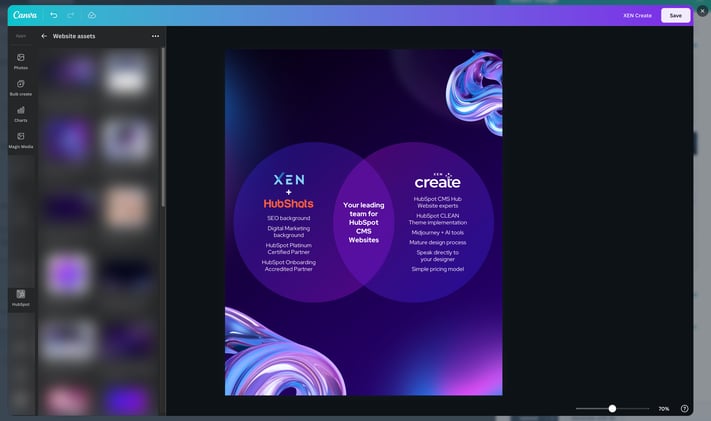The image size is (711, 421).
Task: Click the assets panel scrollbar
Action: tap(163, 127)
